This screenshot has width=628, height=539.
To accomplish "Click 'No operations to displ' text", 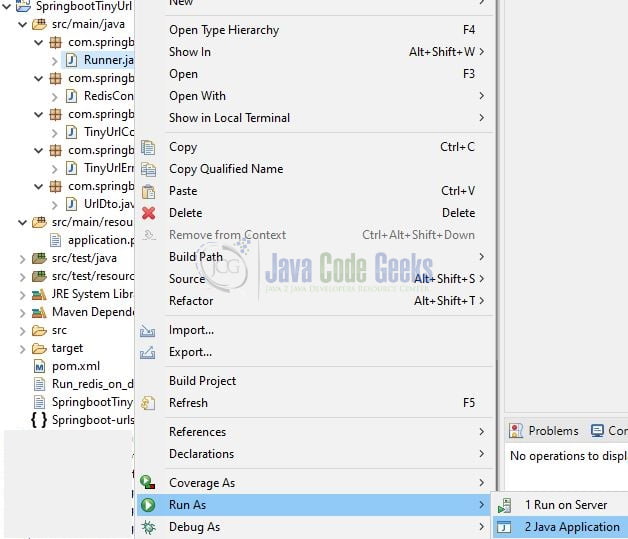I will click(x=569, y=456).
